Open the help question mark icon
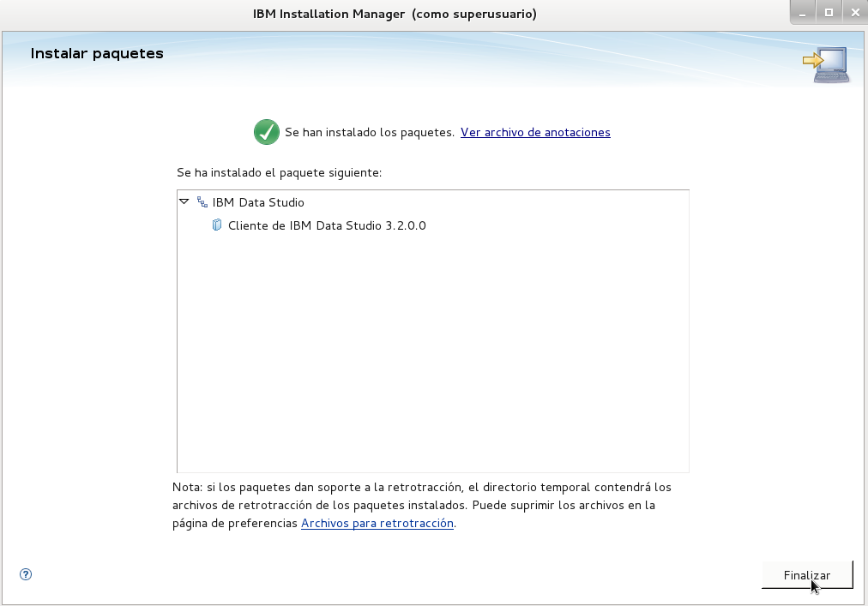 click(26, 574)
